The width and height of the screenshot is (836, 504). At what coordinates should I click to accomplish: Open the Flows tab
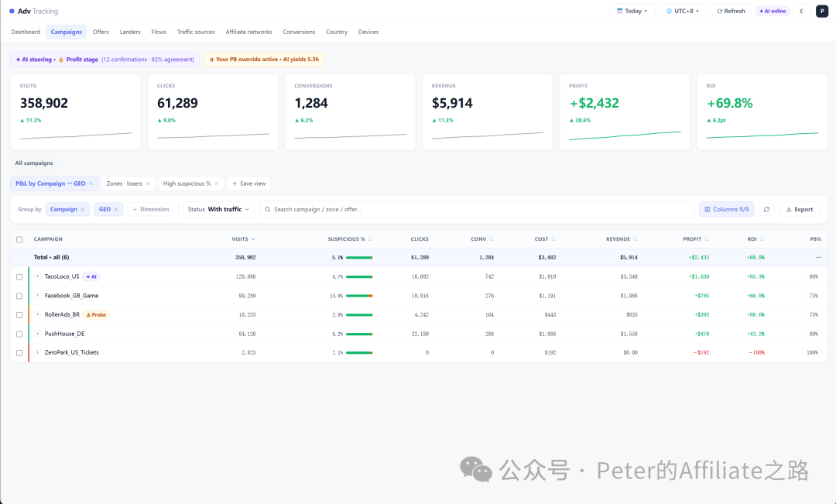tap(159, 32)
